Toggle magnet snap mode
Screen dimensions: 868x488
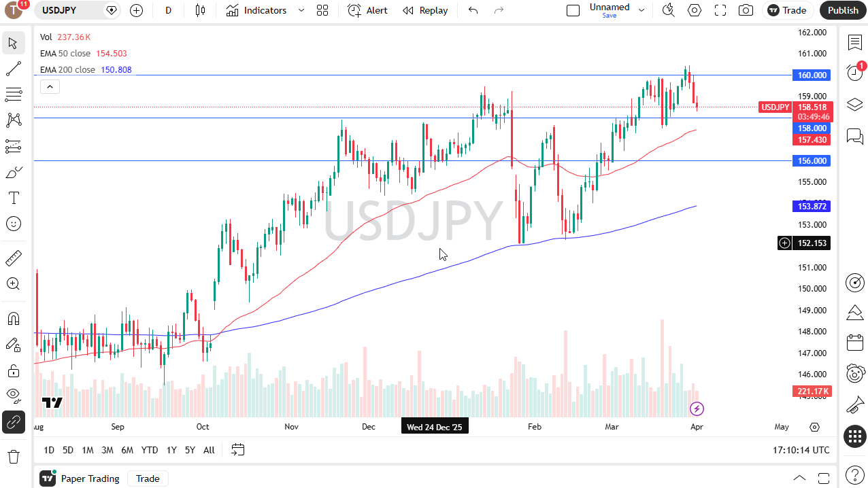point(14,318)
